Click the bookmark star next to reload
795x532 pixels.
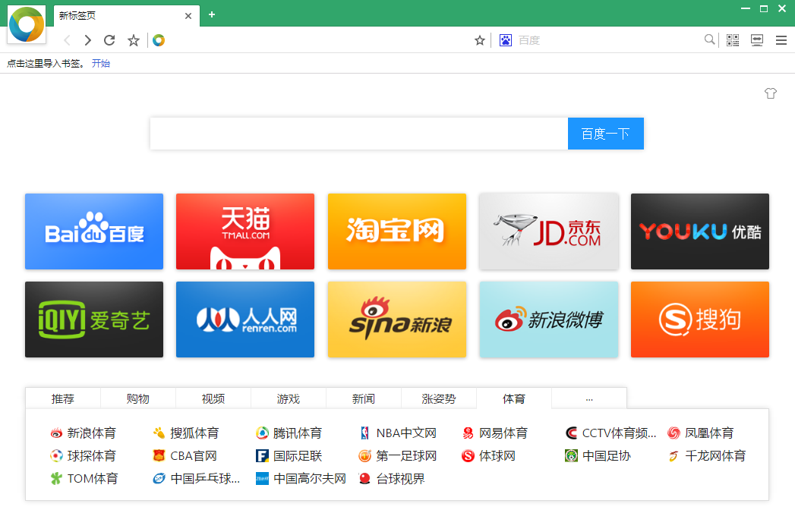click(134, 40)
